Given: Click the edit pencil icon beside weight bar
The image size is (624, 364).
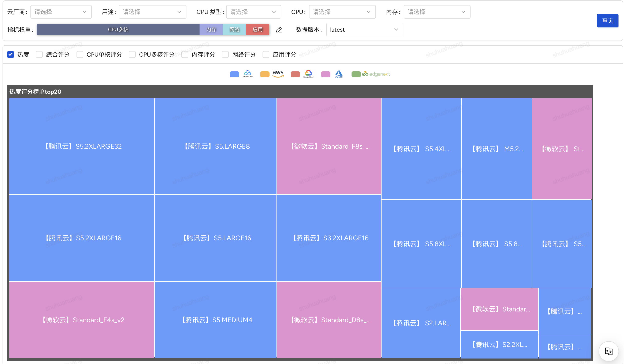Looking at the screenshot, I should click(x=279, y=30).
